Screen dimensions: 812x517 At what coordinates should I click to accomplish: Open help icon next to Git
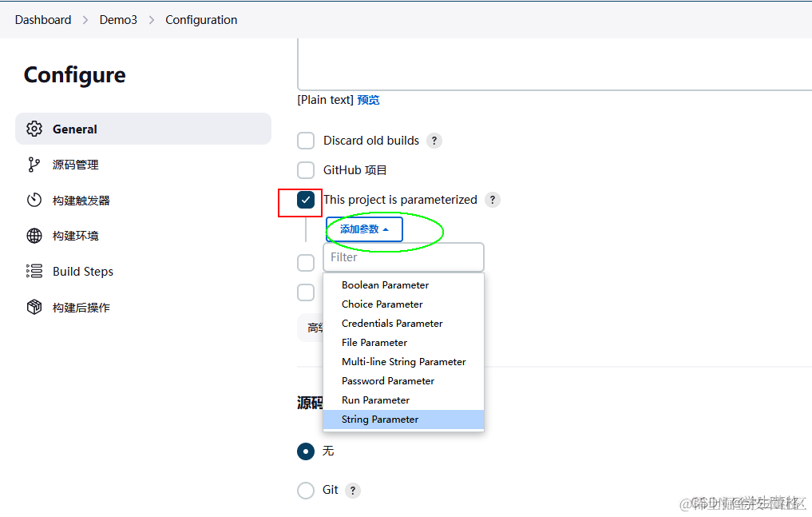point(353,490)
